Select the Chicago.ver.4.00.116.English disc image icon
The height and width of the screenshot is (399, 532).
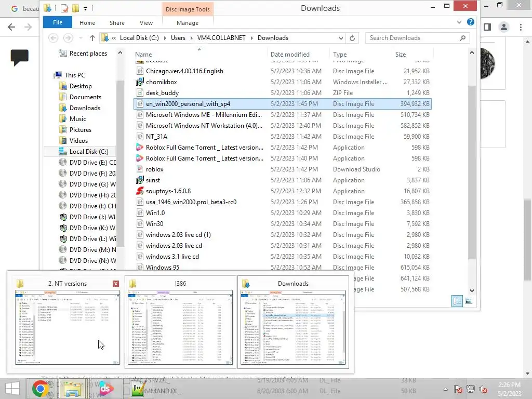click(139, 71)
